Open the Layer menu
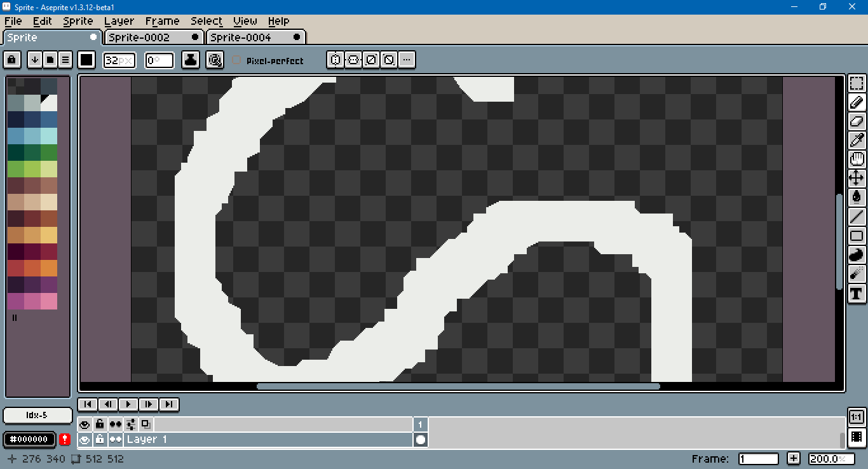Viewport: 868px width, 469px height. click(x=119, y=21)
